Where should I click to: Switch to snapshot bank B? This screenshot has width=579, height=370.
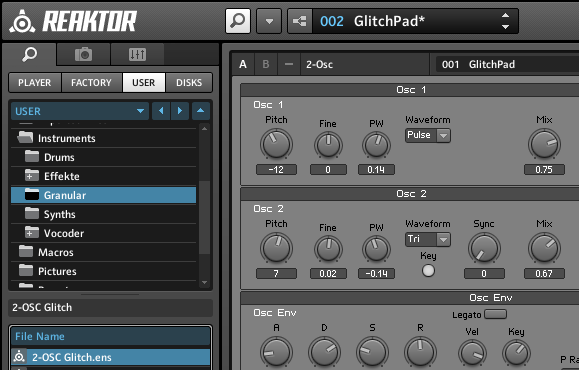(266, 64)
